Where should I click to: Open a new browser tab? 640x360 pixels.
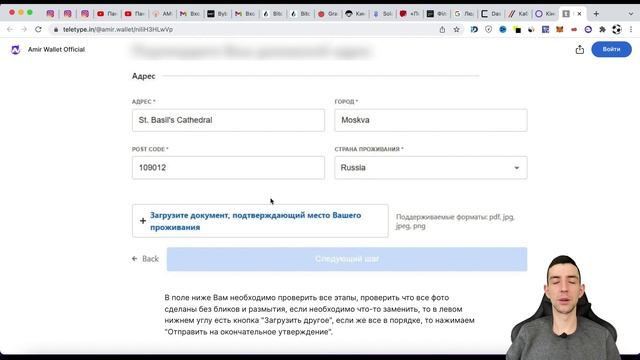(x=596, y=13)
